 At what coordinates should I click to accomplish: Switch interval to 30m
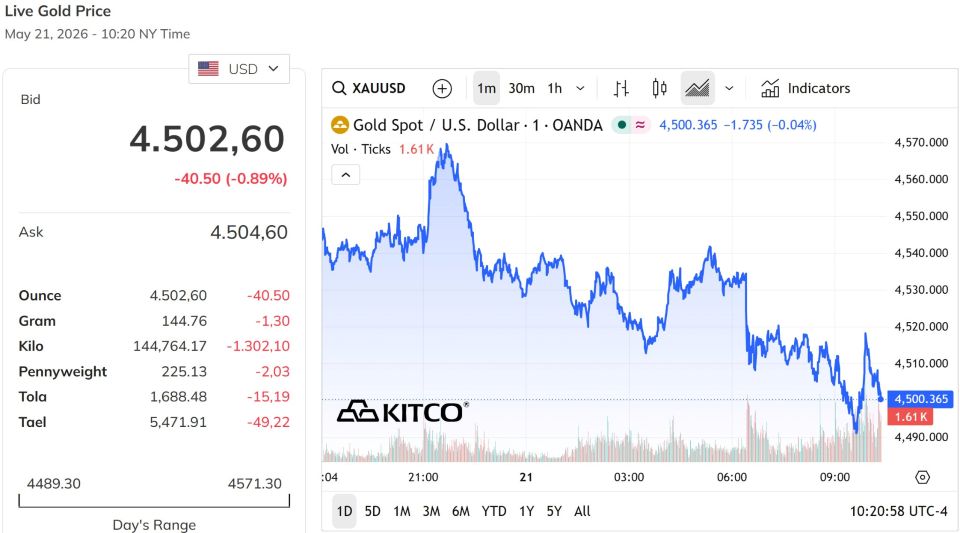point(522,88)
